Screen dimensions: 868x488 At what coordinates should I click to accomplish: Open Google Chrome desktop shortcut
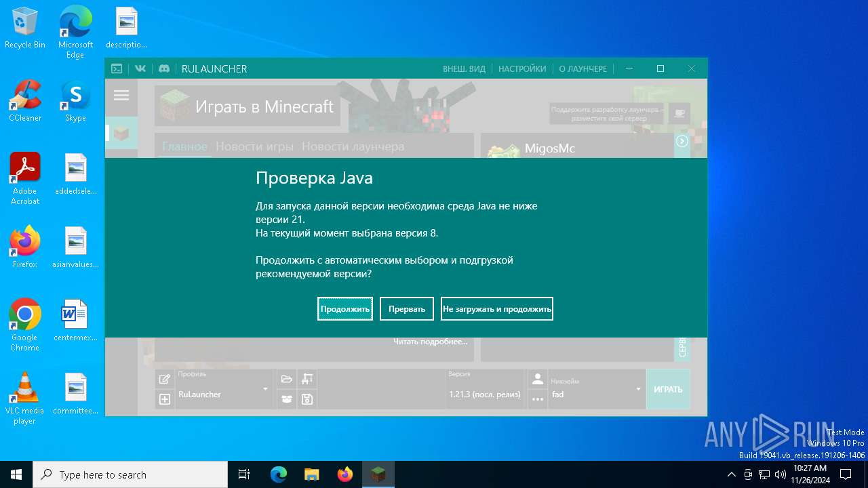25,324
